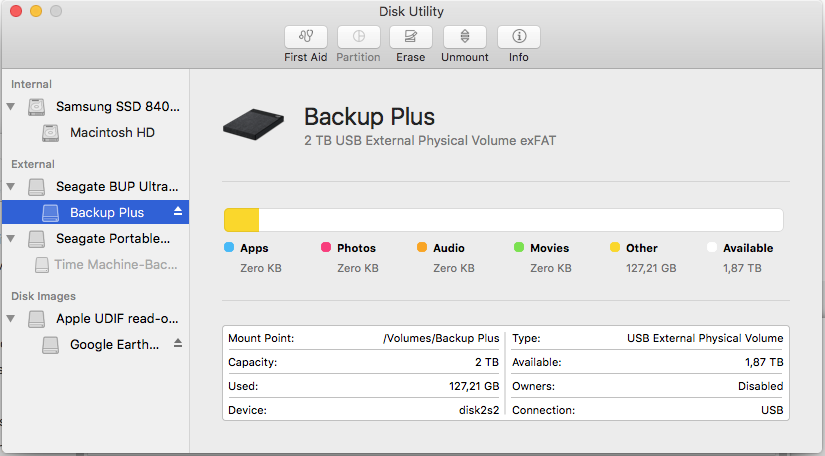Click the mount point '/Volumes/Backup Plus'
Viewport: 825px width, 456px height.
click(x=441, y=338)
